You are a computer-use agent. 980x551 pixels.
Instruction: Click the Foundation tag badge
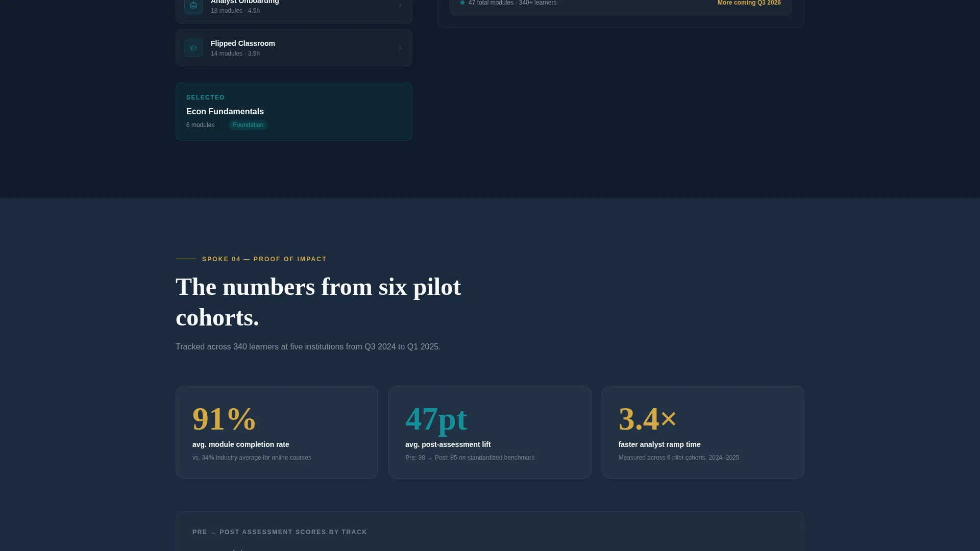[248, 125]
